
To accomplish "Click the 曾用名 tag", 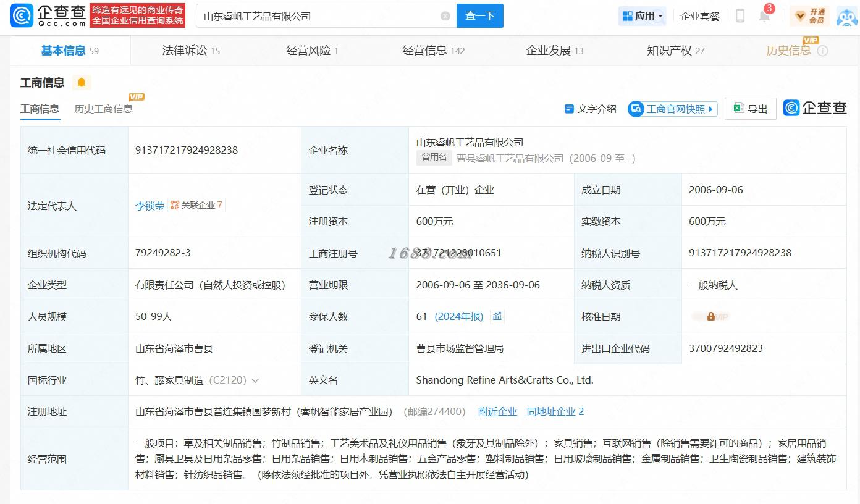I will [x=434, y=158].
